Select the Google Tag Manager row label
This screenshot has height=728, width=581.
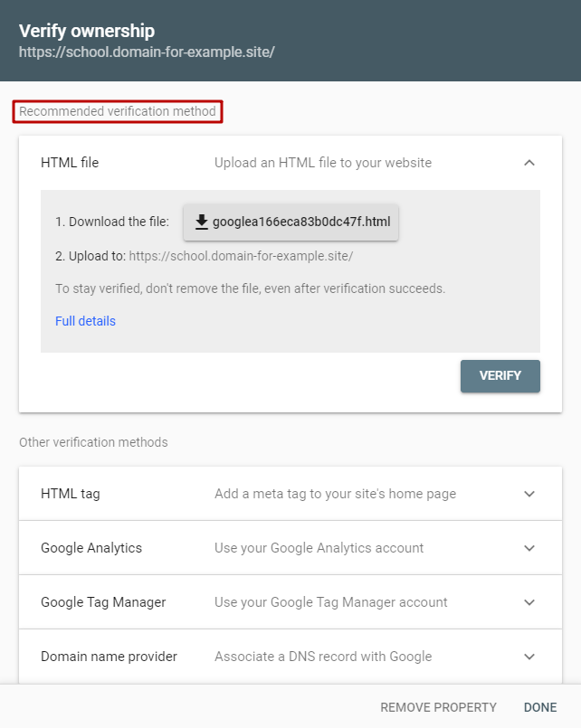point(103,602)
